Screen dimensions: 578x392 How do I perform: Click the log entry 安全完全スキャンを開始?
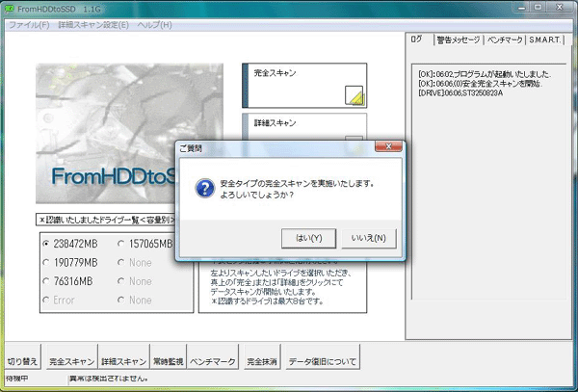coord(480,84)
